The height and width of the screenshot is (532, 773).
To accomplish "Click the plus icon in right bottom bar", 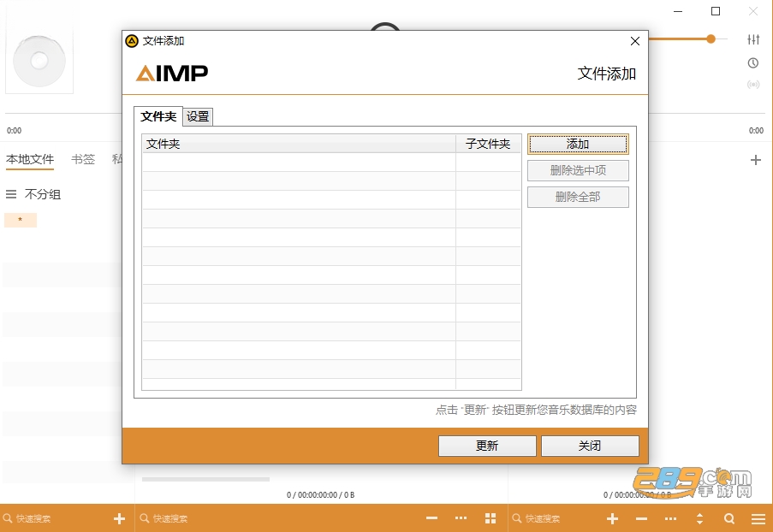I will [612, 518].
